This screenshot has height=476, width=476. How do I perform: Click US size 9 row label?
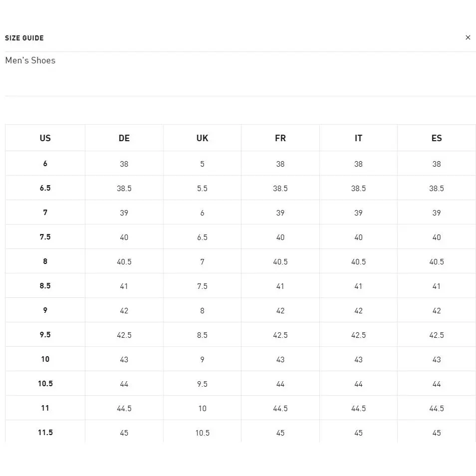[45, 310]
